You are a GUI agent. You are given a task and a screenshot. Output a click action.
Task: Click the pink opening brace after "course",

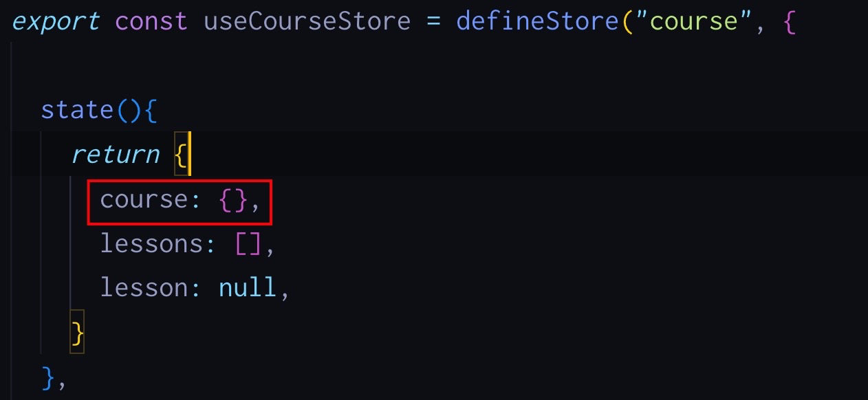[788, 23]
